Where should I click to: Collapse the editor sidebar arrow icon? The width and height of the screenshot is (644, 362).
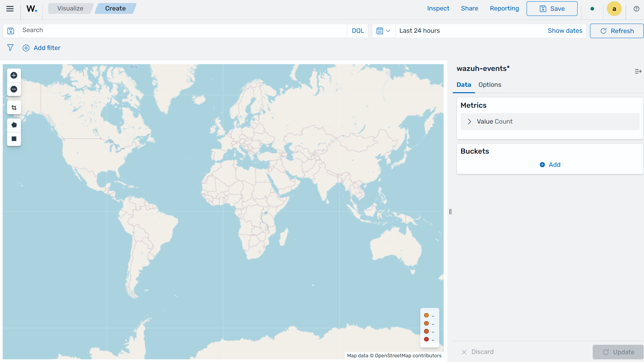(x=638, y=71)
